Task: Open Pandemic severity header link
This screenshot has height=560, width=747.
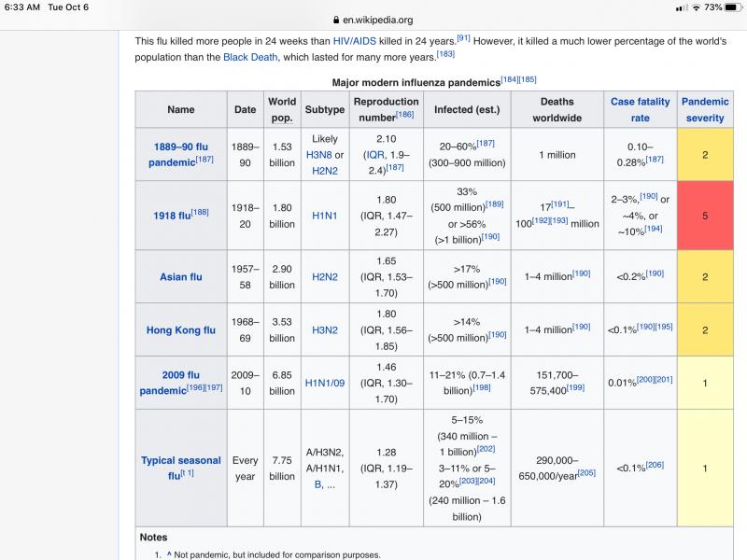Action: pos(705,109)
